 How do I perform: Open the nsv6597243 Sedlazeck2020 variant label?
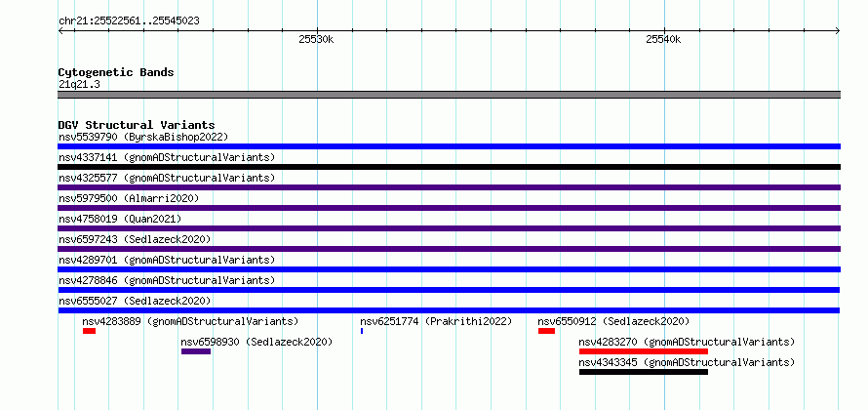coord(135,239)
